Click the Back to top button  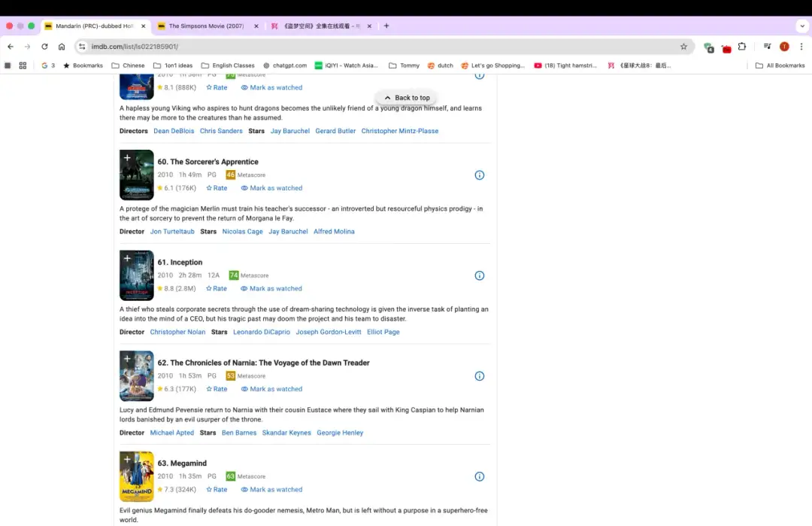(406, 98)
